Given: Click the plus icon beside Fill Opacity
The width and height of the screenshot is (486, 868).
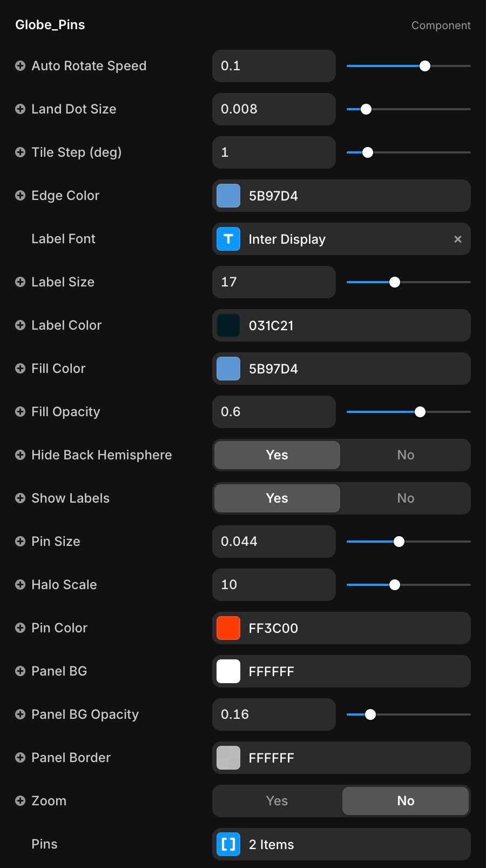Looking at the screenshot, I should (20, 412).
